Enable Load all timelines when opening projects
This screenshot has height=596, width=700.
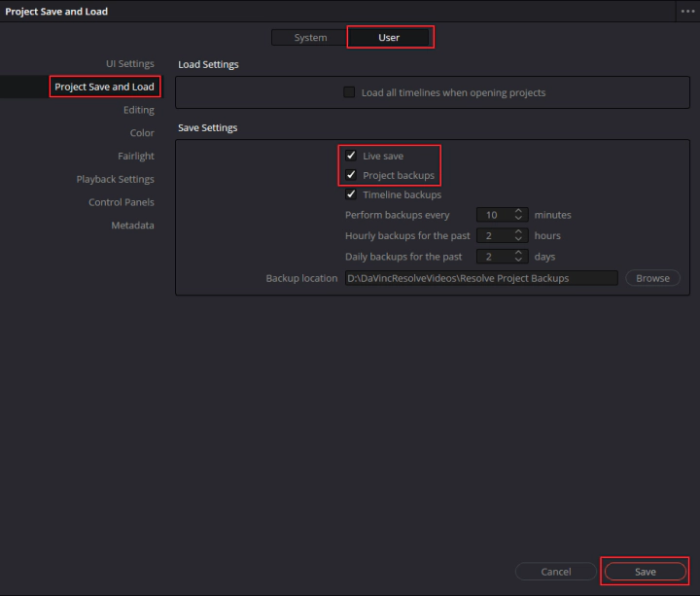[x=349, y=92]
